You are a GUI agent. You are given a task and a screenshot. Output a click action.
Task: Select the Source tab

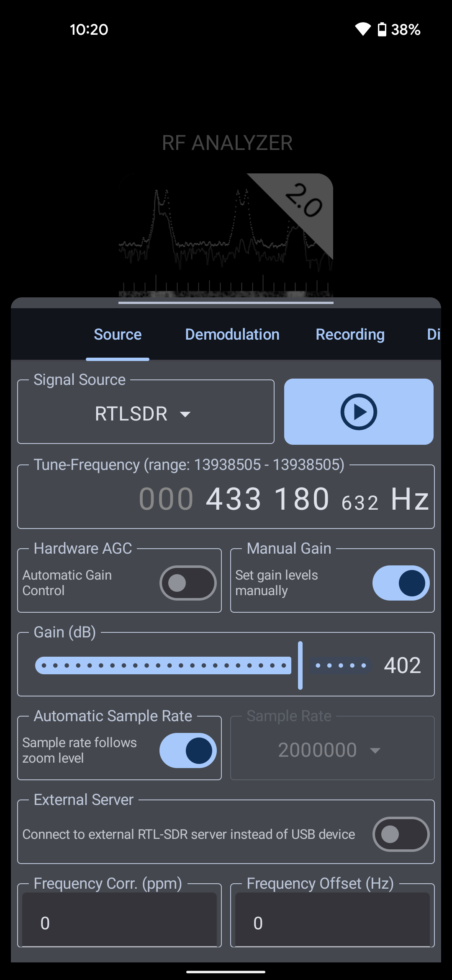click(118, 335)
